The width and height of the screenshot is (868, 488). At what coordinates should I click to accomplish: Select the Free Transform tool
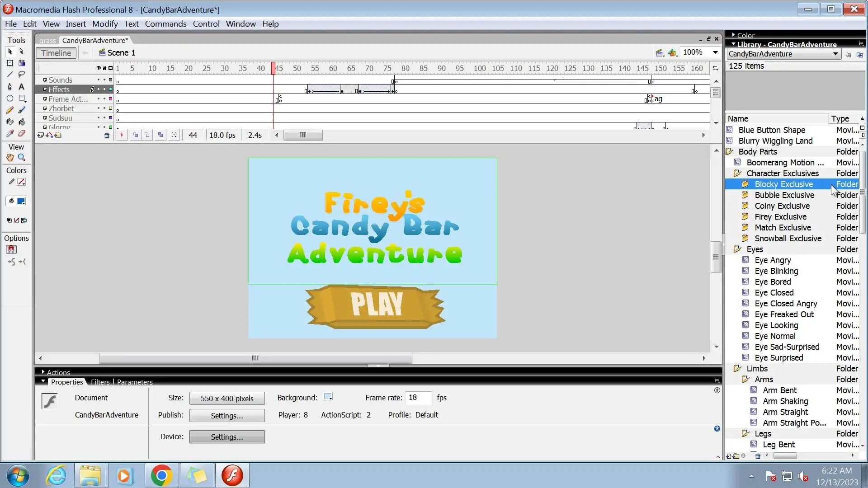(x=9, y=63)
